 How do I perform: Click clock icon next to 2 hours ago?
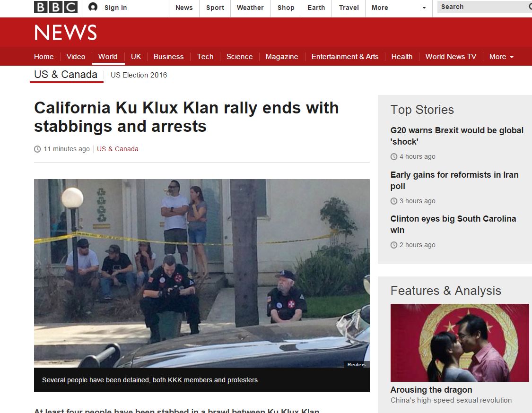click(x=393, y=245)
